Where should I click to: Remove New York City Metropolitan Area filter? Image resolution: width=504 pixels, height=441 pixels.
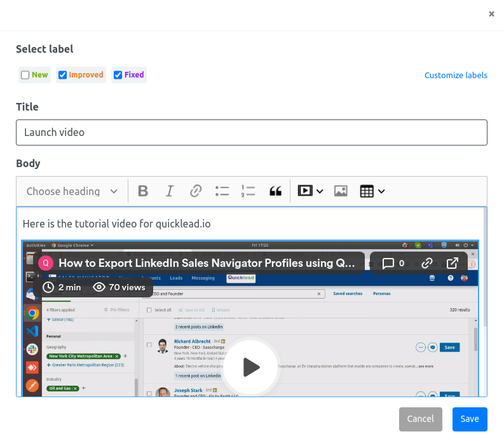click(117, 356)
